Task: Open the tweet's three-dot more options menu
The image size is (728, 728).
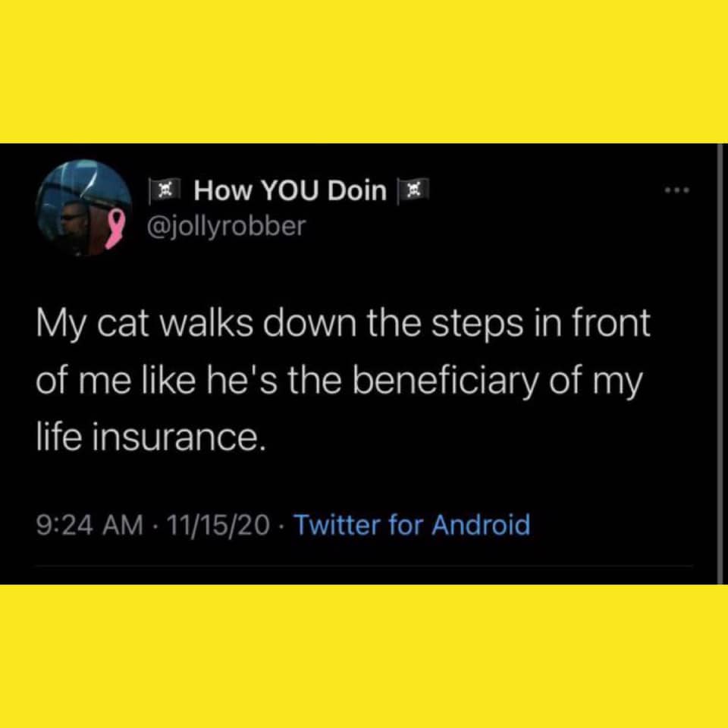Action: [x=677, y=190]
